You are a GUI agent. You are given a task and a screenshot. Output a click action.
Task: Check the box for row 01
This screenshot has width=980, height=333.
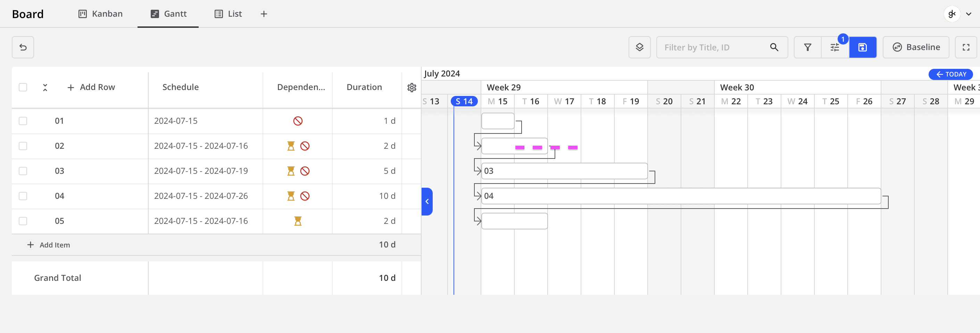(23, 121)
